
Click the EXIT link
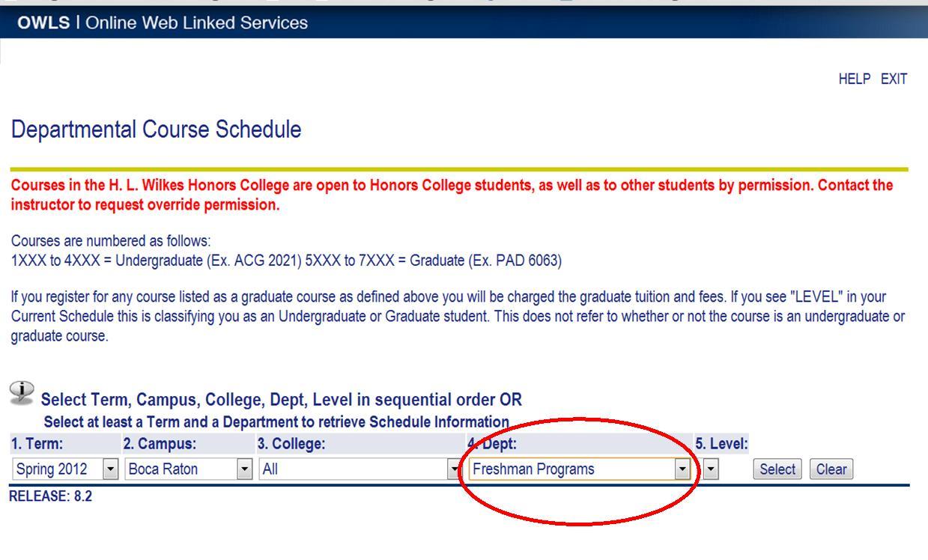coord(894,79)
